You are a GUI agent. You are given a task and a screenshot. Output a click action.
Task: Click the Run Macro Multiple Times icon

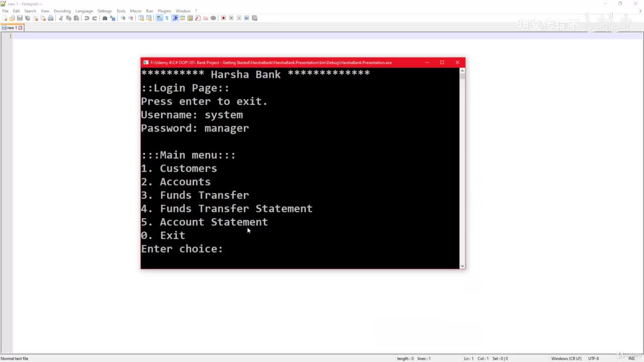point(247,18)
